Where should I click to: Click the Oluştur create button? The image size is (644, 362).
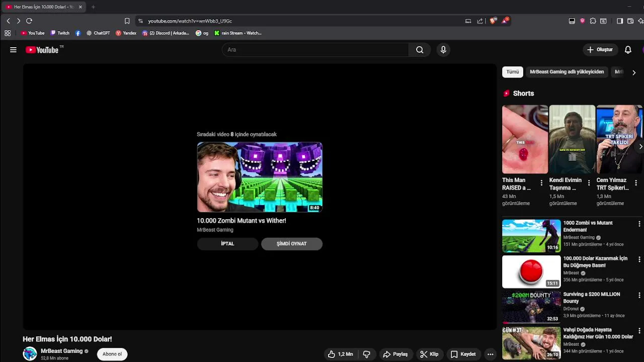tap(600, 50)
